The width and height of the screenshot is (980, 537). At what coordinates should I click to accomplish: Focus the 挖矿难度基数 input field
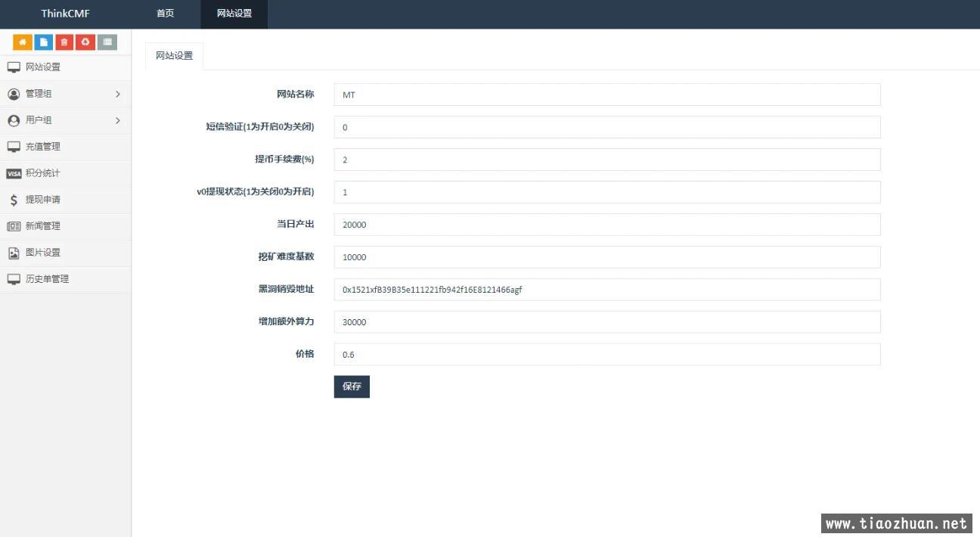[x=607, y=257]
